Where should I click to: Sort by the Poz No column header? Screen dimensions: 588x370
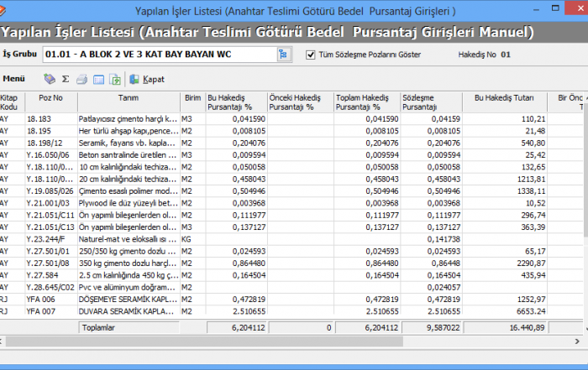pos(50,102)
